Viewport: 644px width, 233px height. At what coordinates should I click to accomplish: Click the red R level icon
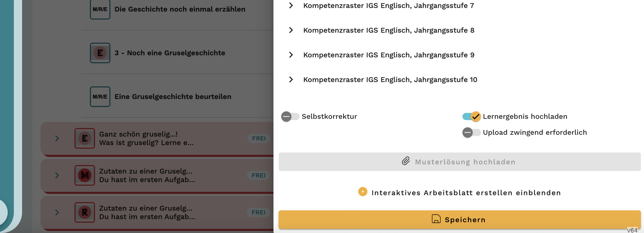[x=84, y=212]
